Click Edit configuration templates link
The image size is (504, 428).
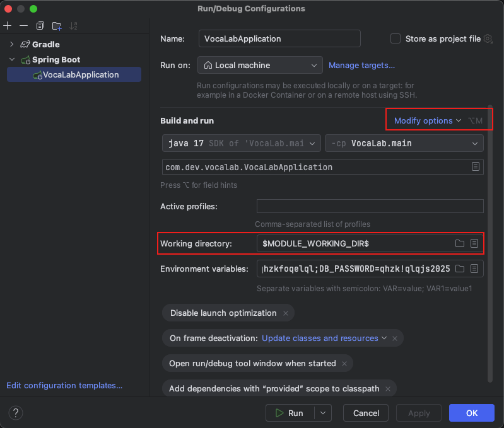[x=64, y=385]
